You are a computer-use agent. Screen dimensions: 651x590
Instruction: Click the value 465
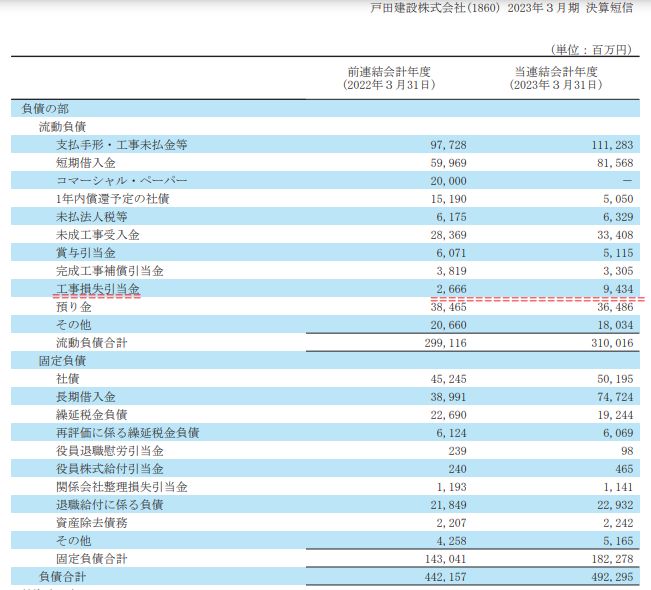coord(624,469)
